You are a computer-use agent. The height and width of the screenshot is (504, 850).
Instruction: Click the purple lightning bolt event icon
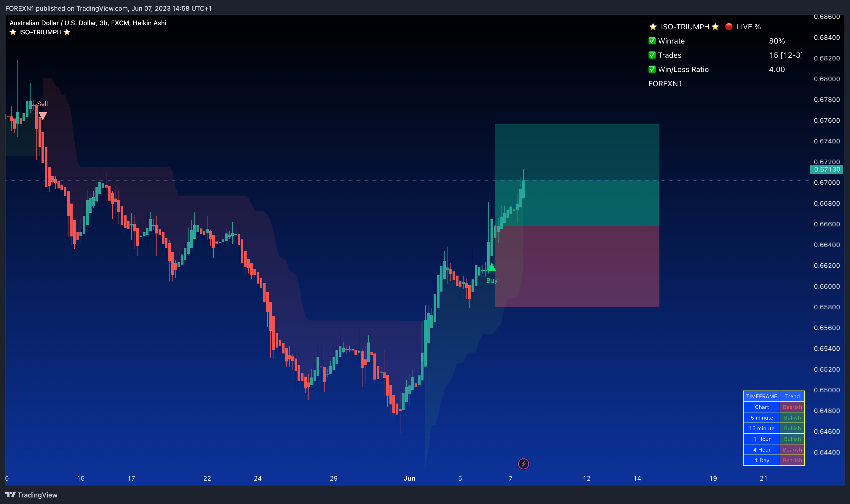click(523, 464)
